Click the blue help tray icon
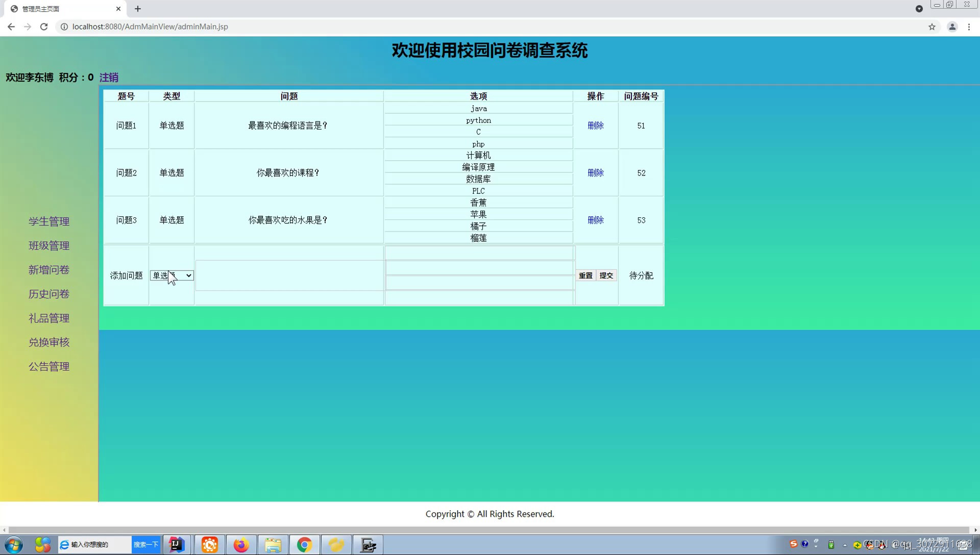 pos(805,544)
